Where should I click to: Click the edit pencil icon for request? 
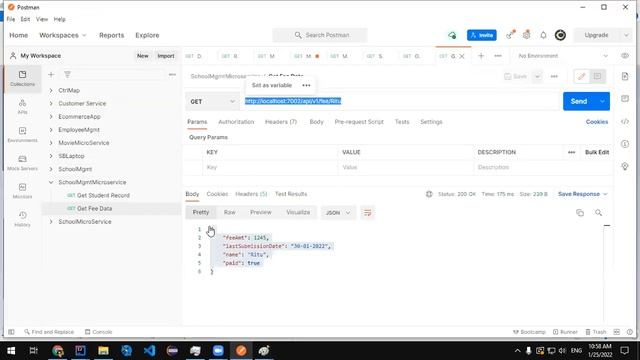(x=582, y=76)
